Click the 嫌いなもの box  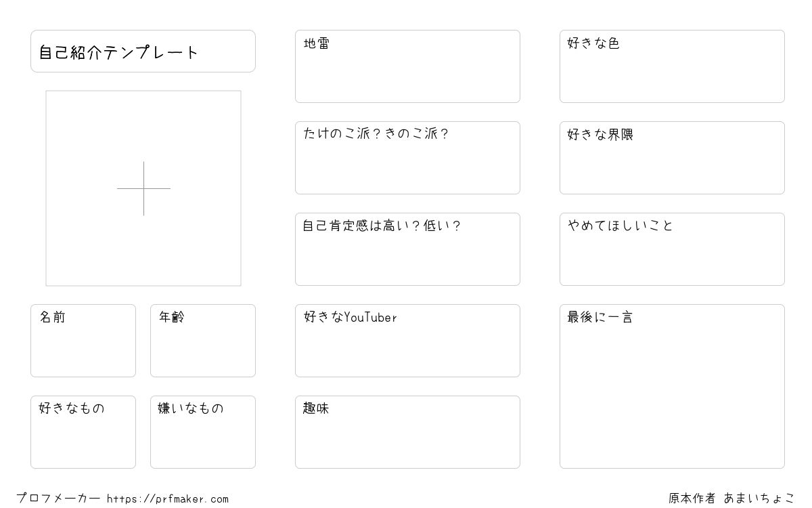tap(203, 432)
